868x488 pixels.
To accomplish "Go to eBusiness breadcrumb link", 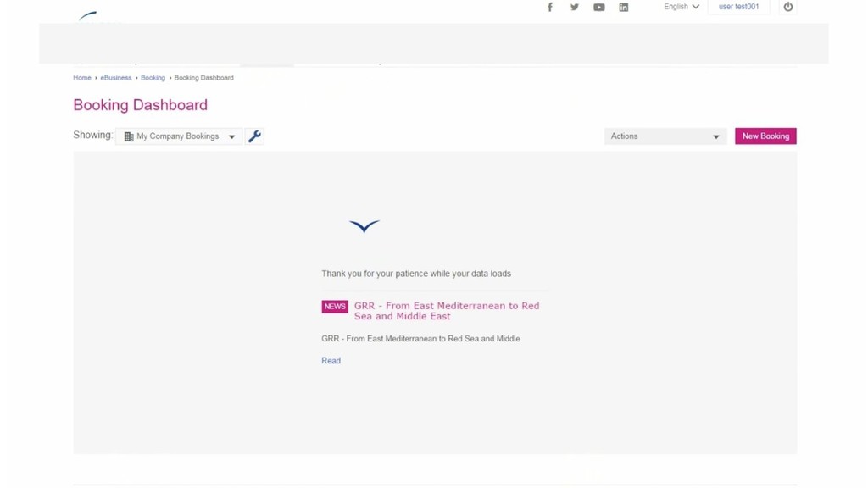I will click(115, 78).
